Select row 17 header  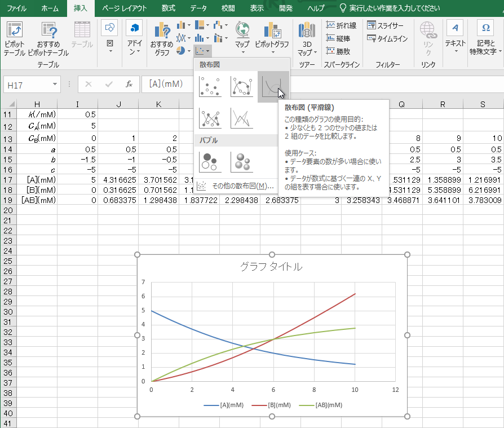[x=8, y=180]
